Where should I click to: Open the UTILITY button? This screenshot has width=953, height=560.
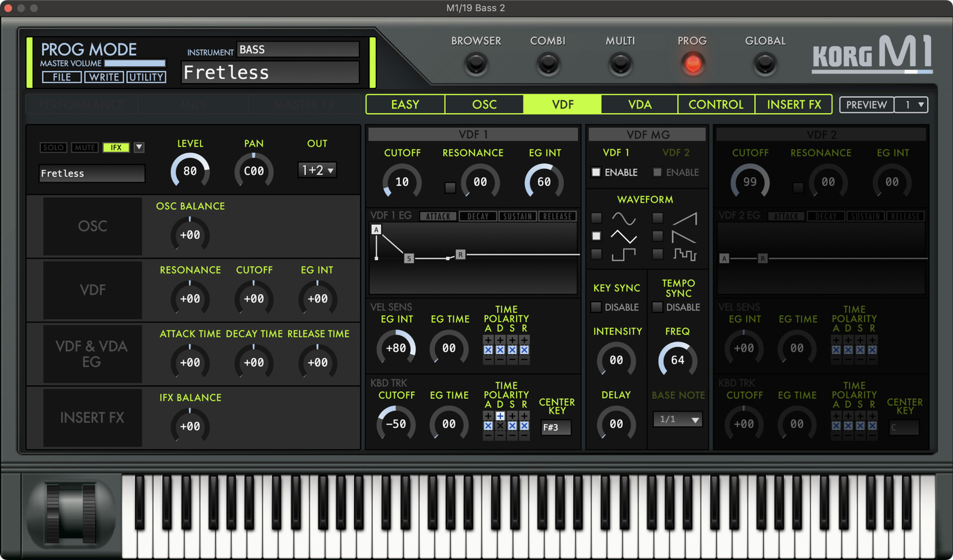pyautogui.click(x=146, y=77)
